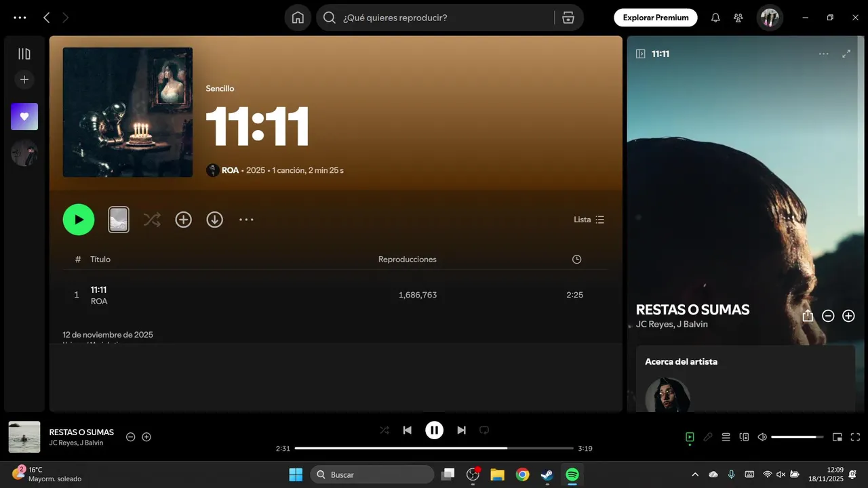Image resolution: width=868 pixels, height=488 pixels.
Task: Play the 11:11 single with green button
Action: [x=79, y=220]
